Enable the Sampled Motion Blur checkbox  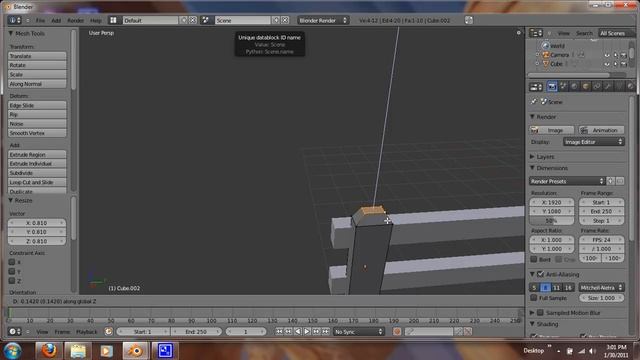click(540, 313)
